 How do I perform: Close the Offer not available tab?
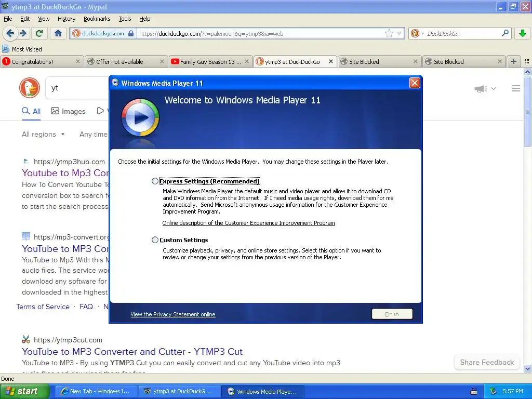pos(162,61)
